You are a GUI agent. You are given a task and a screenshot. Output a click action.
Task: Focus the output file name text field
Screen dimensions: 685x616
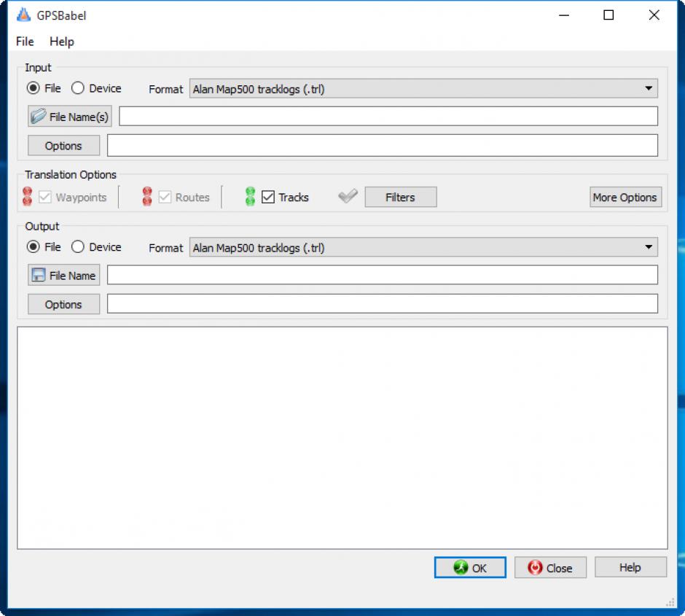click(x=383, y=276)
